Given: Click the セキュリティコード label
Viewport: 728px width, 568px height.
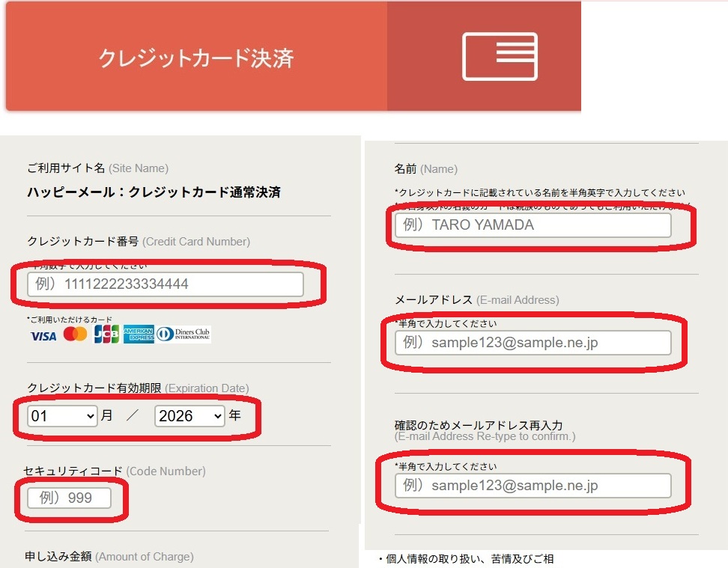Looking at the screenshot, I should click(73, 471).
